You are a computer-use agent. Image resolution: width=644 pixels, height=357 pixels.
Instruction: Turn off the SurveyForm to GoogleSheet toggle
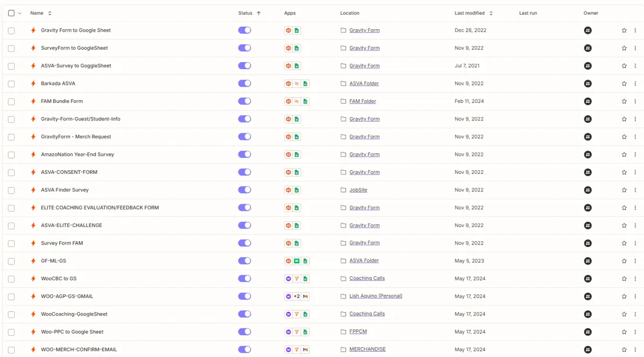[x=244, y=48]
